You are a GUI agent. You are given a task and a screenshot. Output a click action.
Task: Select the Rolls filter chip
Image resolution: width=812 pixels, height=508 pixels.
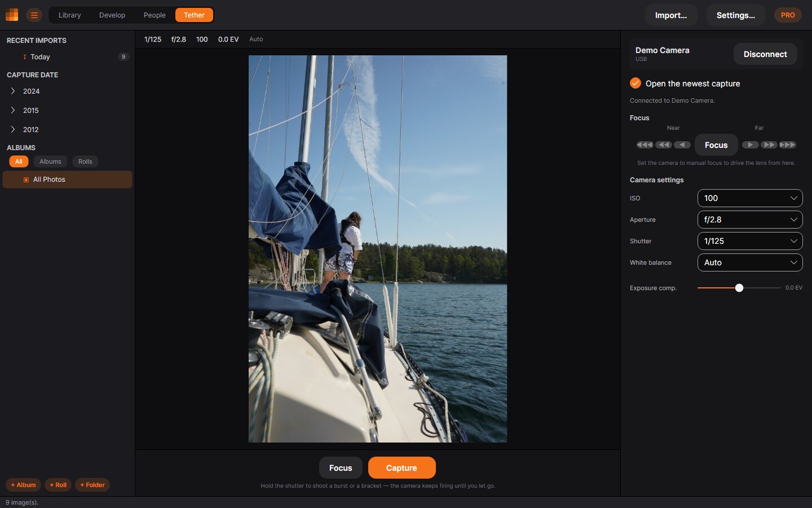85,161
